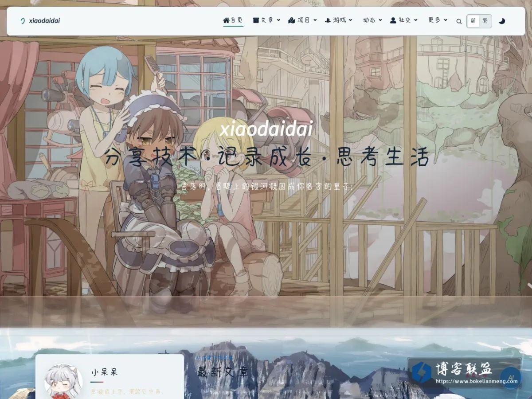Click the 项目 map icon
Image resolution: width=532 pixels, height=399 pixels.
(x=292, y=20)
